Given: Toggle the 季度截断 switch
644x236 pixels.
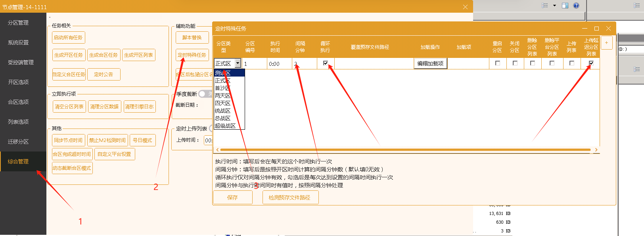Looking at the screenshot, I should [205, 94].
